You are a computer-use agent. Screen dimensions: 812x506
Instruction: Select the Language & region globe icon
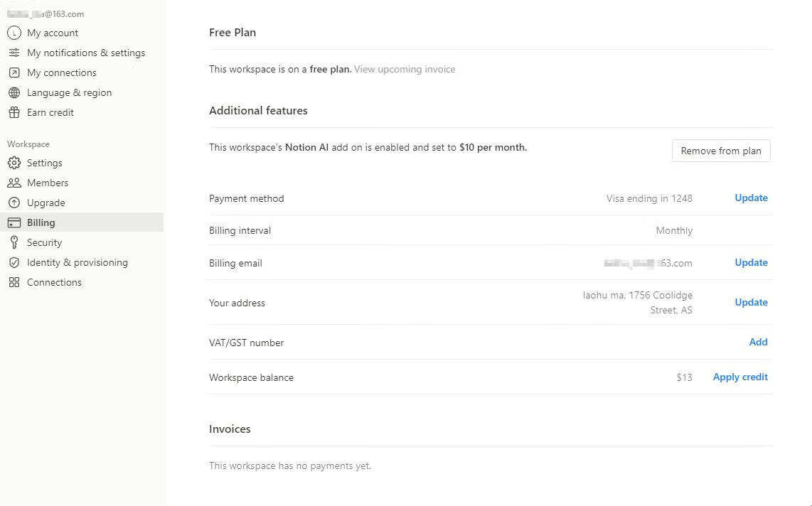point(14,92)
